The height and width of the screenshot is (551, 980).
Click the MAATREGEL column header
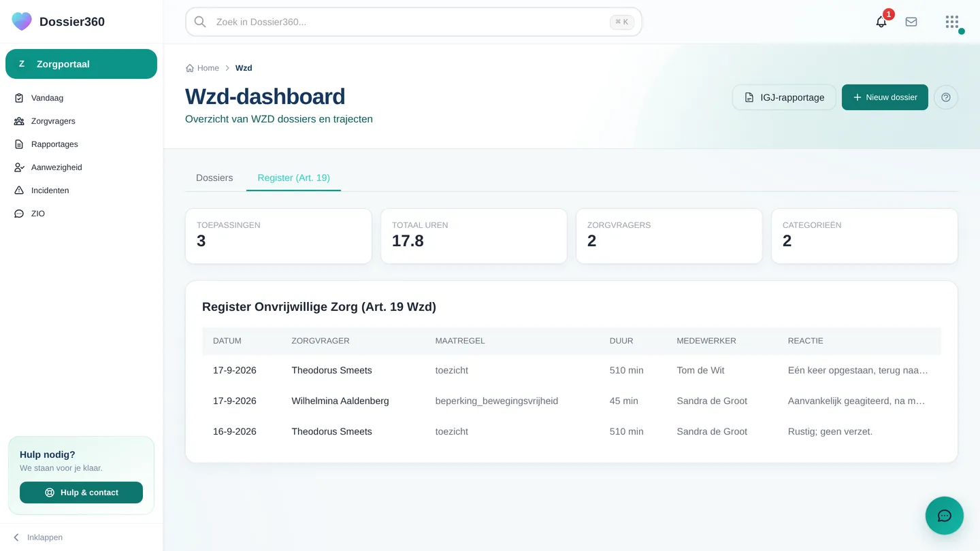(460, 341)
